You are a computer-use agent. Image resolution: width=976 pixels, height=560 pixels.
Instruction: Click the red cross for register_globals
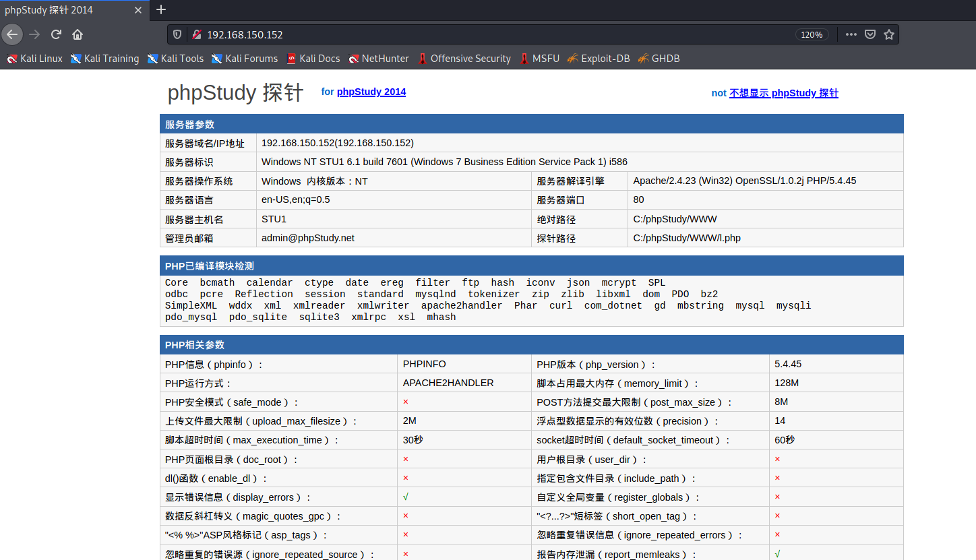pyautogui.click(x=778, y=497)
